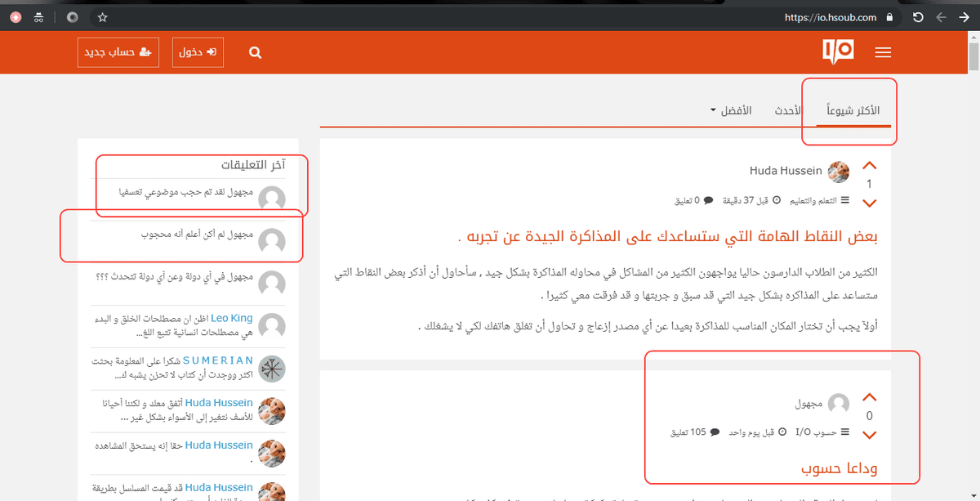Upvote the Huda Hussein post
Image resolution: width=980 pixels, height=501 pixels.
[869, 166]
